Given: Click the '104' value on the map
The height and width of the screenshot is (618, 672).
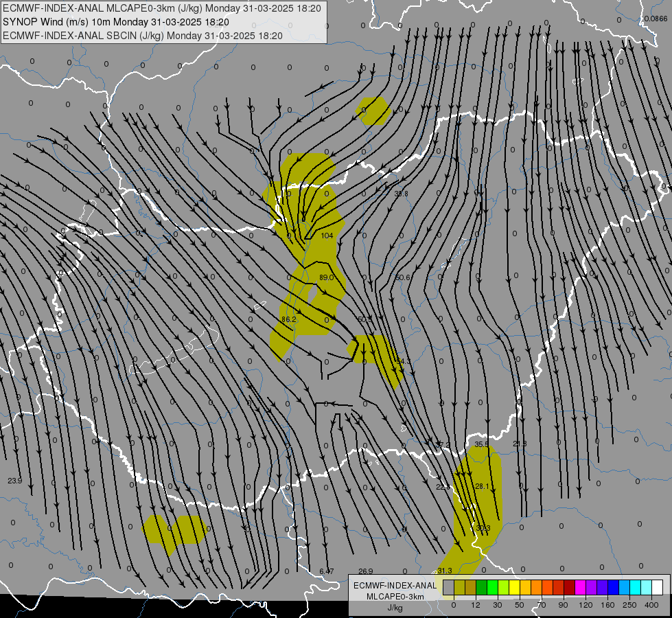Looking at the screenshot, I should [x=327, y=236].
